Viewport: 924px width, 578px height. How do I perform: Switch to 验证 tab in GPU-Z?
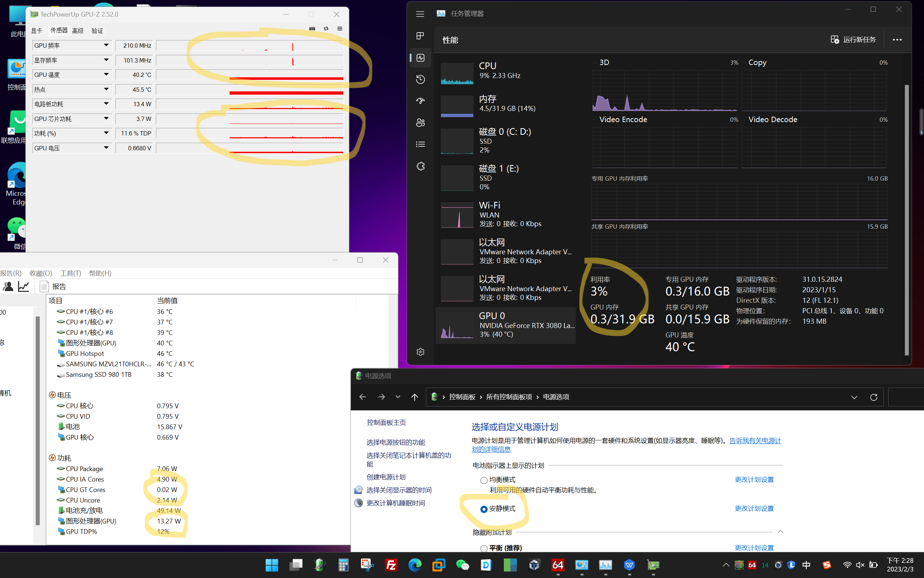coord(97,31)
